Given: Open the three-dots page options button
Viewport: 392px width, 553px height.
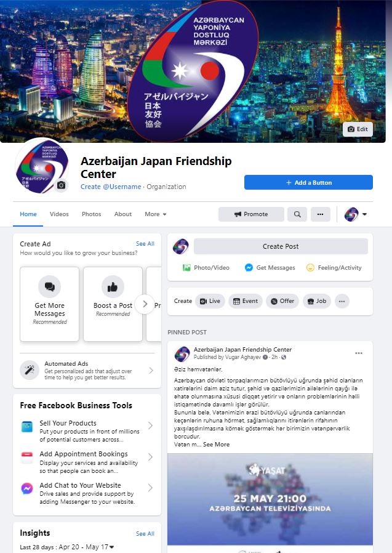Looking at the screenshot, I should pyautogui.click(x=321, y=214).
